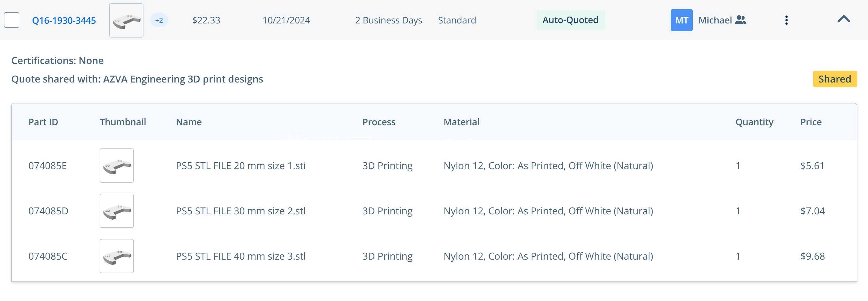The height and width of the screenshot is (301, 868).
Task: Click Nylon 12 material for part 074085E
Action: [x=548, y=166]
